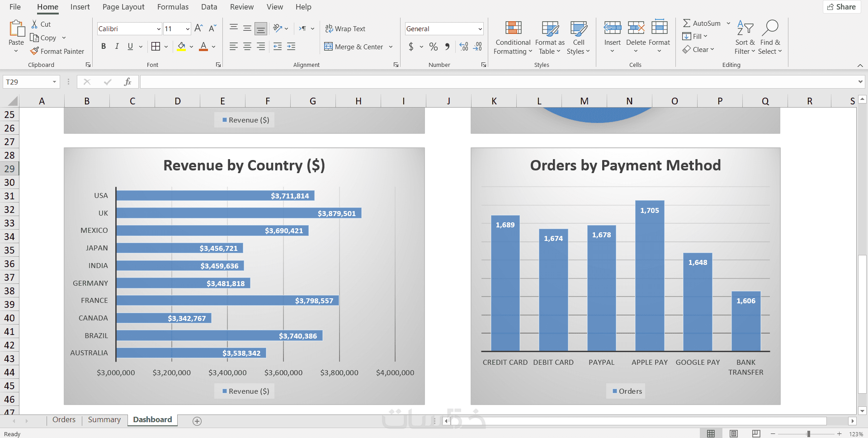
Task: Open the Formulas ribbon tab
Action: click(173, 7)
